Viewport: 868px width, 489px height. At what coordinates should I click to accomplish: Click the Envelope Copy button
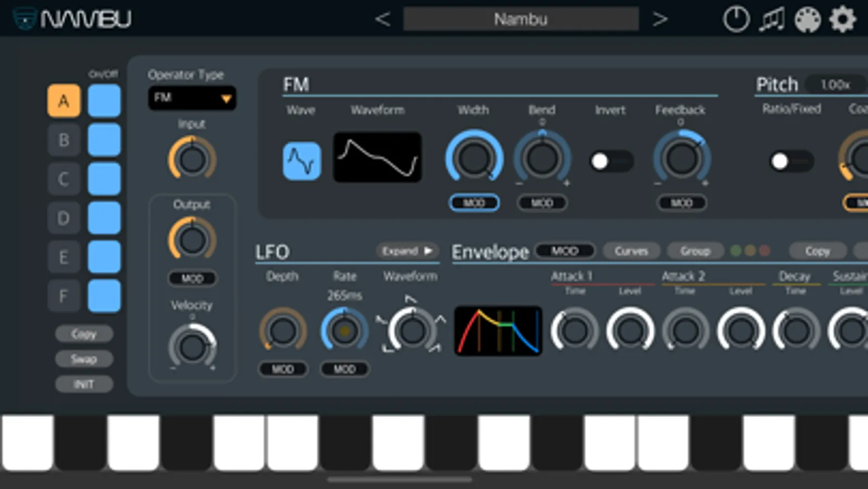818,251
